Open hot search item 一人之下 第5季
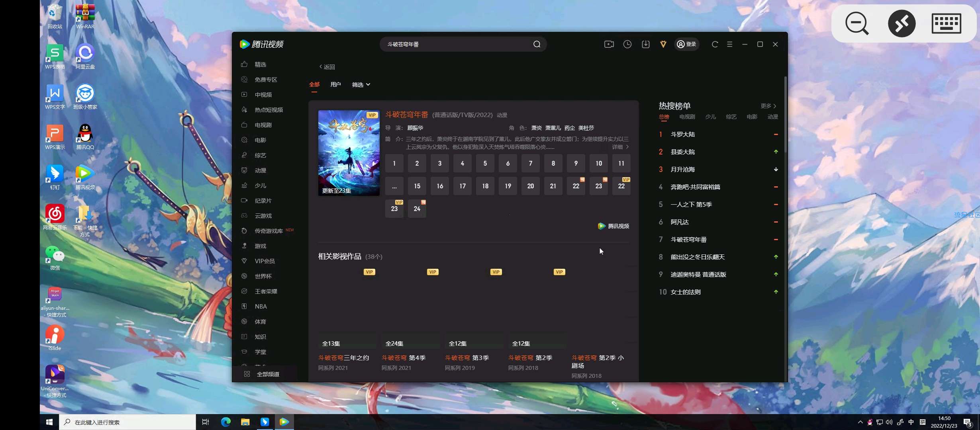980x430 pixels. coord(691,204)
